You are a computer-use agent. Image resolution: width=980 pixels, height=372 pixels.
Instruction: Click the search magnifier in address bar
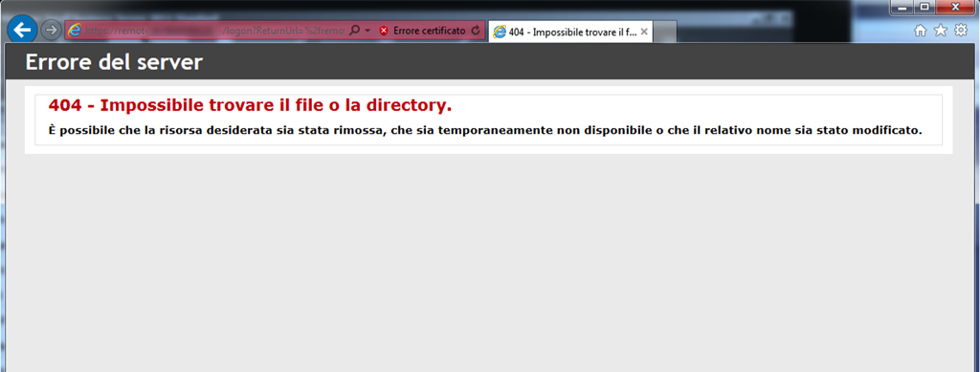point(354,30)
